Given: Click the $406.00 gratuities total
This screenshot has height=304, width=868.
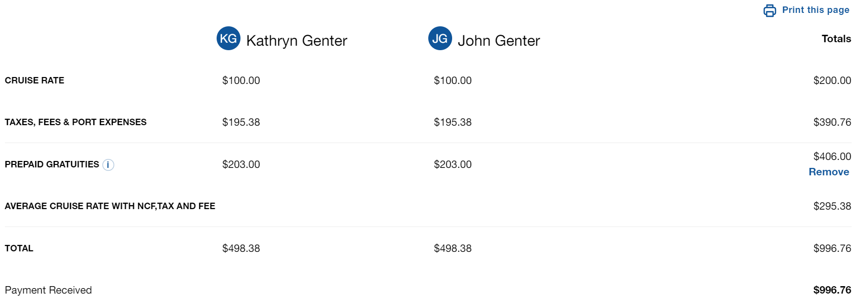Looking at the screenshot, I should [x=832, y=156].
